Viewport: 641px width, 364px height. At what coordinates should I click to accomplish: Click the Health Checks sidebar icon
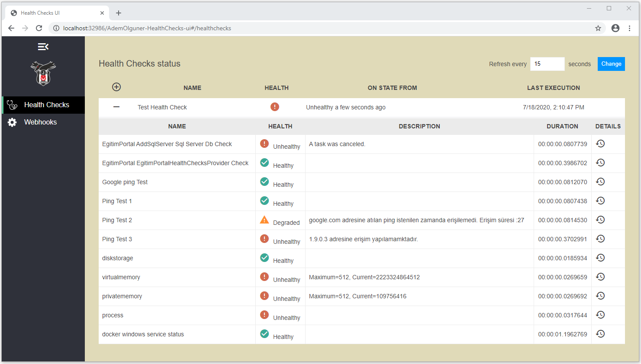pyautogui.click(x=12, y=105)
